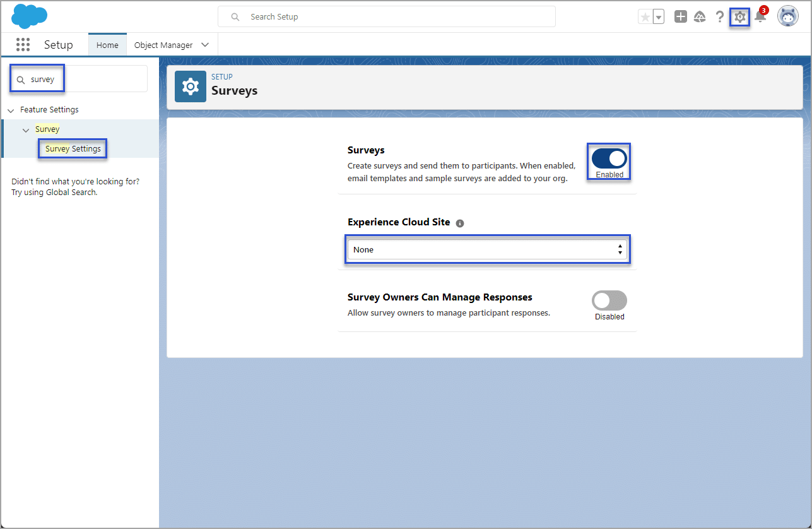Image resolution: width=812 pixels, height=529 pixels.
Task: Click the Favorites star icon
Action: pos(645,17)
